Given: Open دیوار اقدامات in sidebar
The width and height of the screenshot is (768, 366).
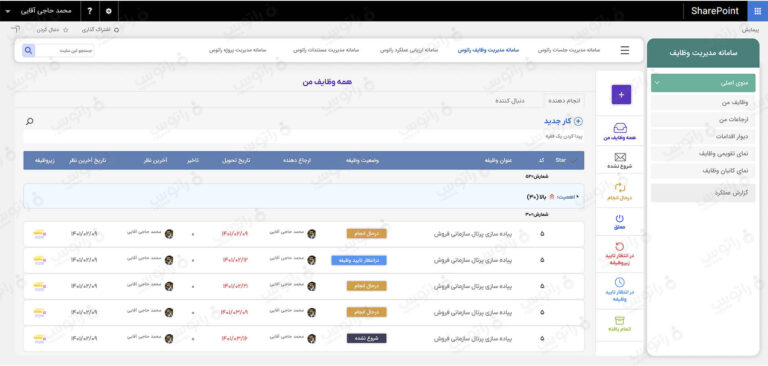Looking at the screenshot, I should pyautogui.click(x=703, y=137).
